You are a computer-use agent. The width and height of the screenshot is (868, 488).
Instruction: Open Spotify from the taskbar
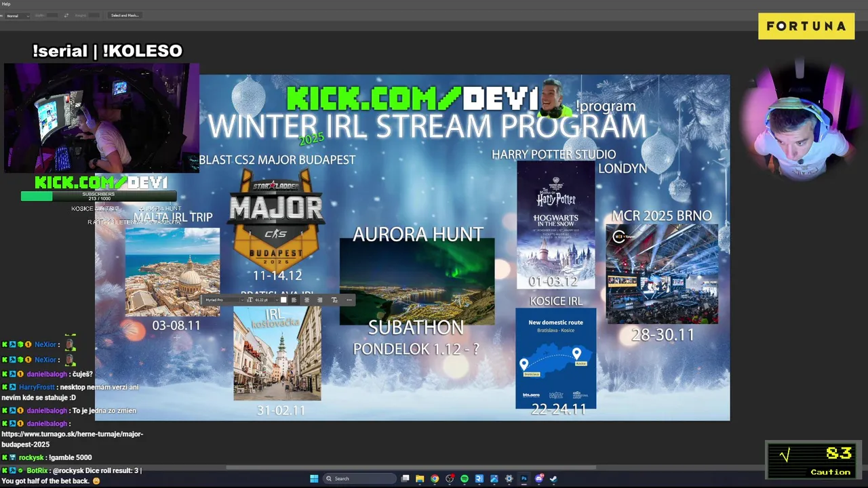[x=465, y=479]
